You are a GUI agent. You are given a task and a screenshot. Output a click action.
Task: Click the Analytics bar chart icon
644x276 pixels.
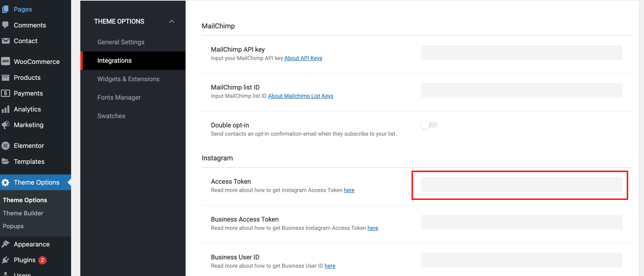(6, 109)
